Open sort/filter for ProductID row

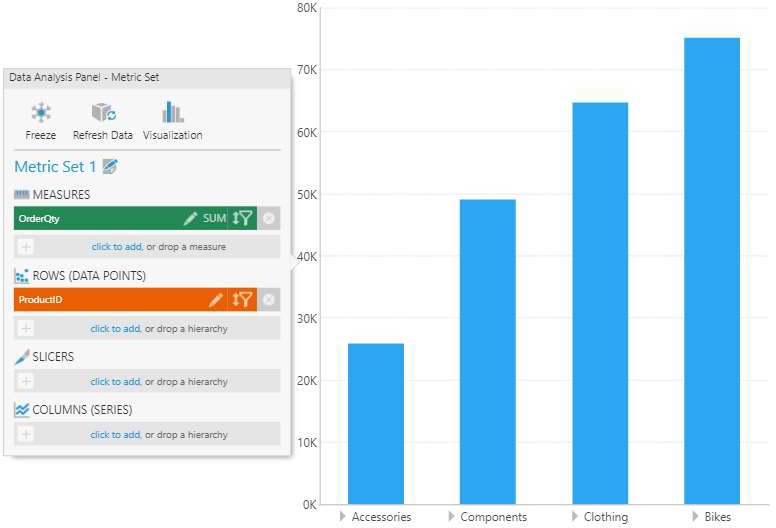tap(242, 300)
